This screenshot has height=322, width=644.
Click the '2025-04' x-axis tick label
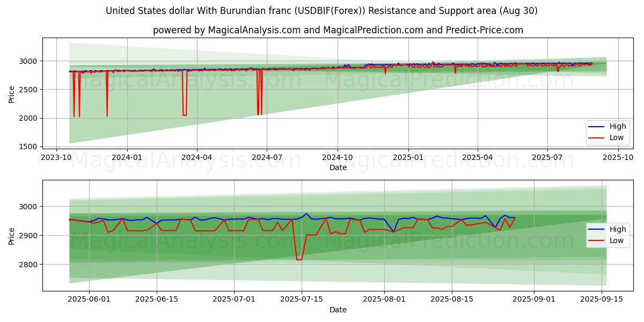[x=478, y=157]
